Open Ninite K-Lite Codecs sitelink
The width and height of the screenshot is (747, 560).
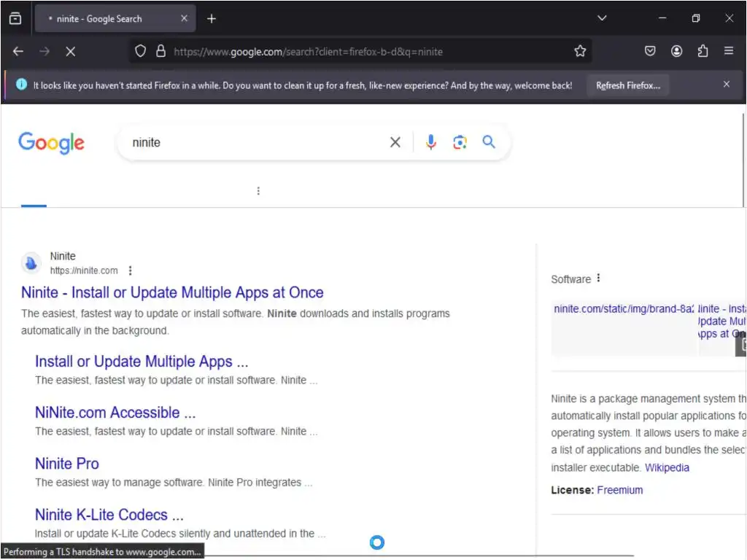click(x=109, y=515)
